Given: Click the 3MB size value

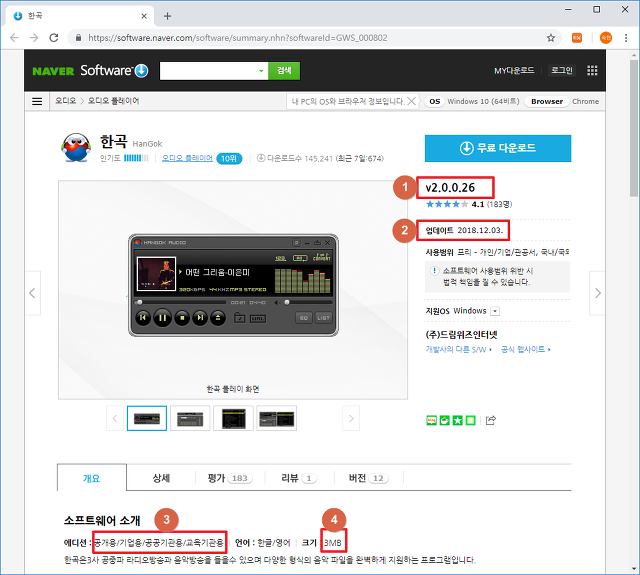Looking at the screenshot, I should coord(333,543).
